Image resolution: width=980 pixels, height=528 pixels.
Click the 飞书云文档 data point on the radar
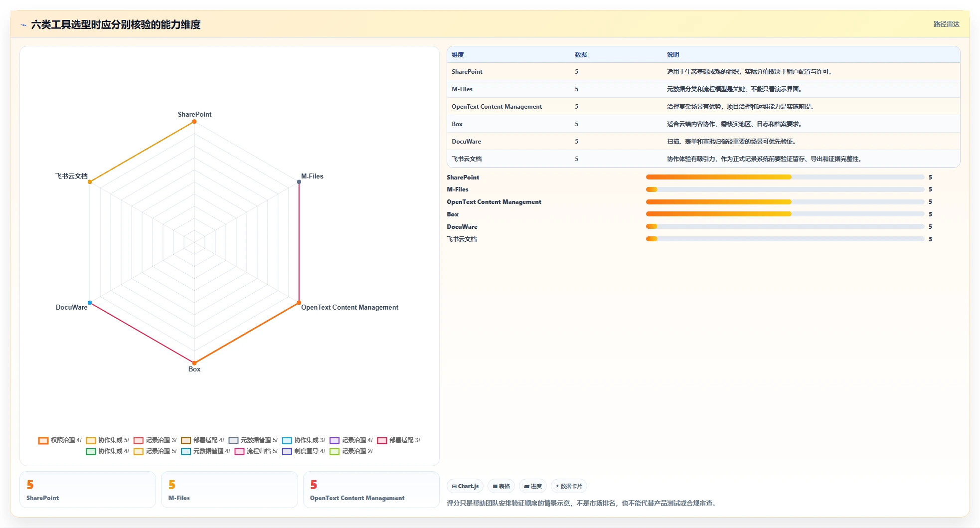90,182
